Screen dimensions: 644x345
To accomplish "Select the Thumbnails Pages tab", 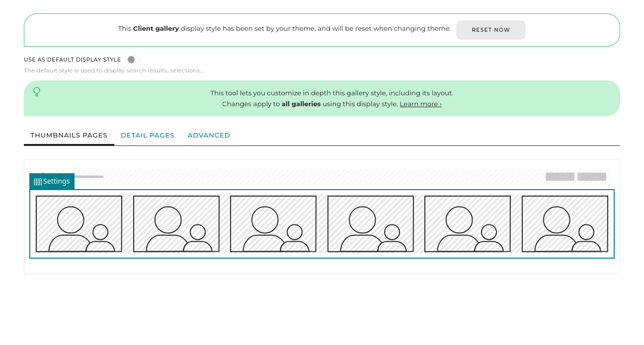I will click(x=69, y=135).
